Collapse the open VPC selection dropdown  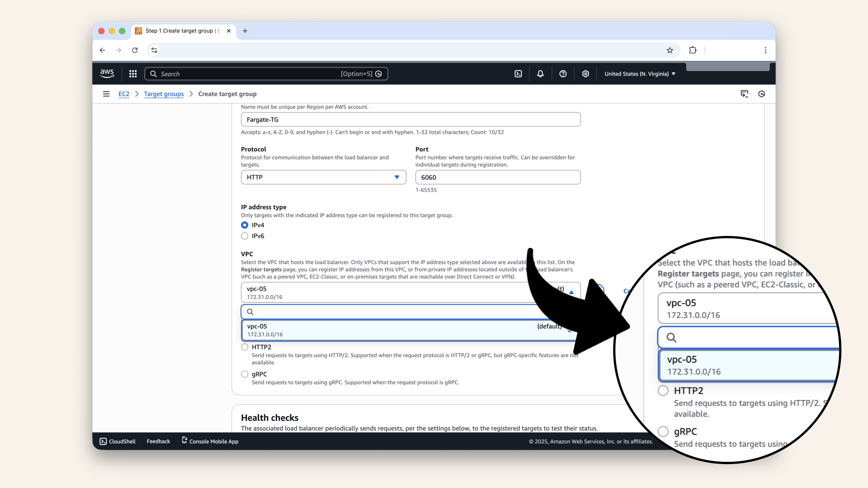click(x=571, y=291)
